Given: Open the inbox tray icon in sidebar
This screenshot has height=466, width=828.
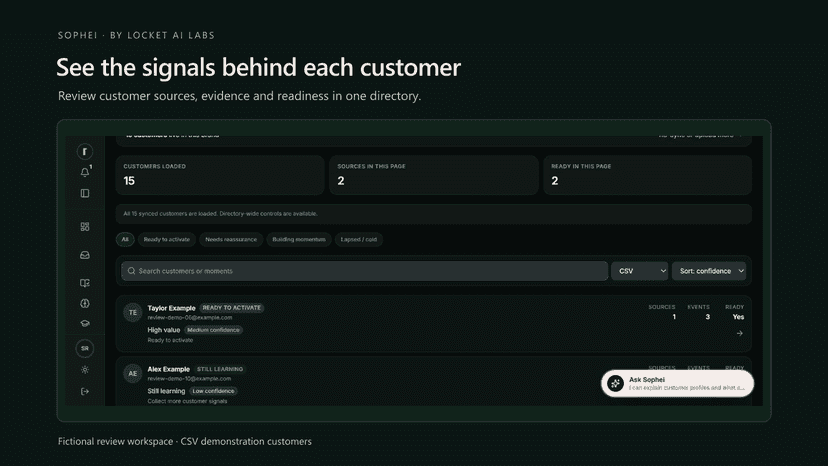Looking at the screenshot, I should 84,255.
